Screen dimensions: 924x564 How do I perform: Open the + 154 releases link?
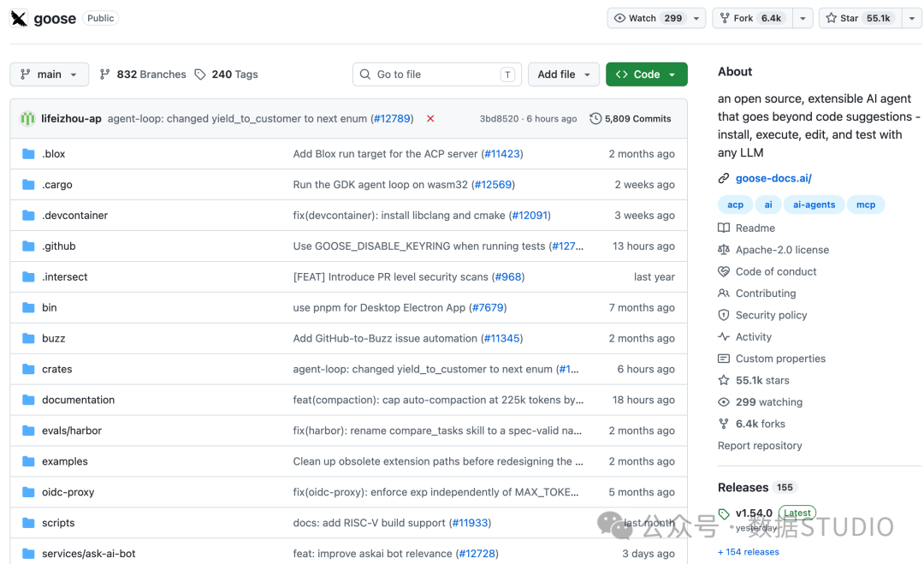click(x=749, y=552)
